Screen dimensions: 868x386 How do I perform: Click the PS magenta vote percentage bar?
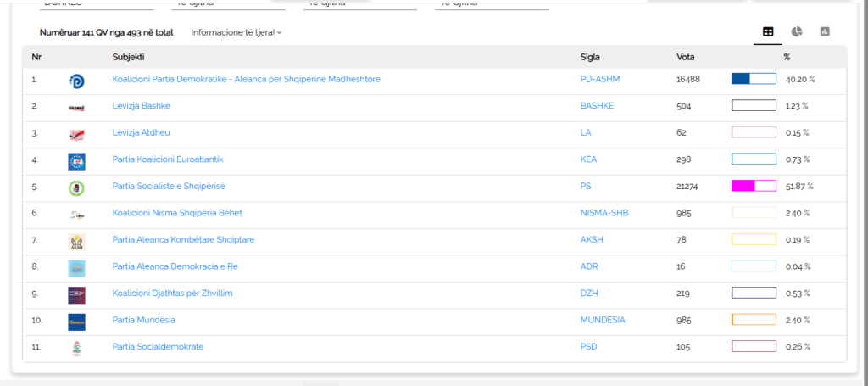(x=754, y=186)
